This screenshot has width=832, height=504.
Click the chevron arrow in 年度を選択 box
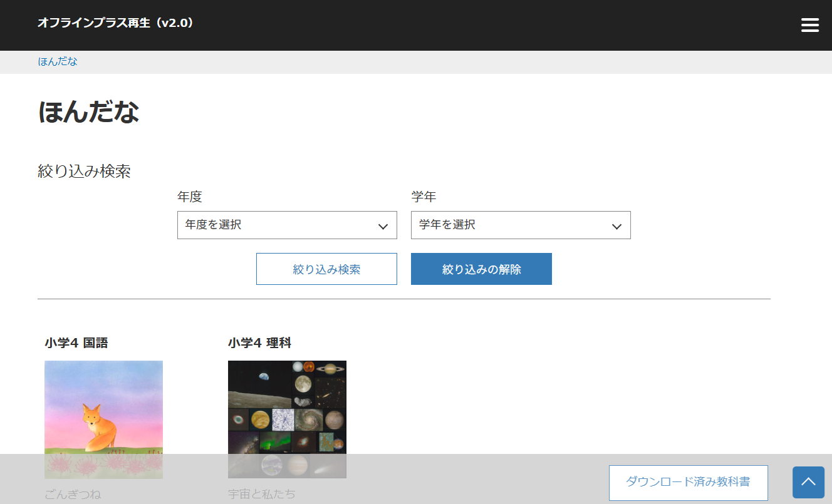pyautogui.click(x=383, y=226)
